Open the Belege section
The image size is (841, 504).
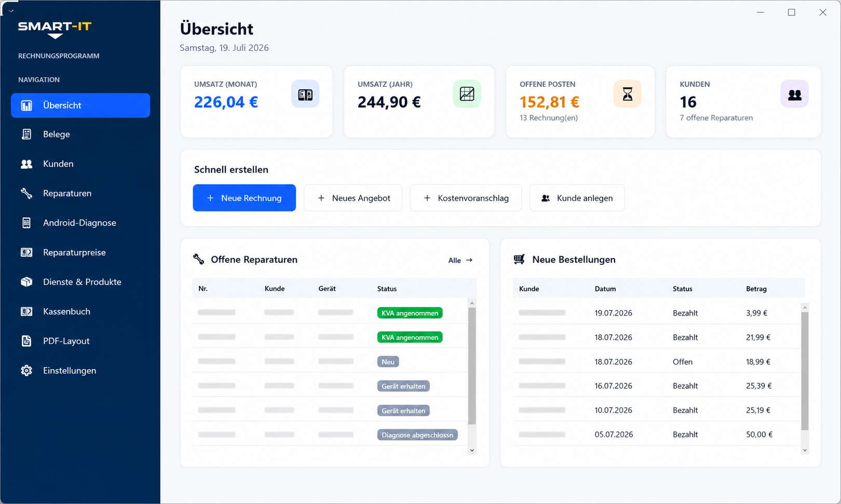coord(80,134)
